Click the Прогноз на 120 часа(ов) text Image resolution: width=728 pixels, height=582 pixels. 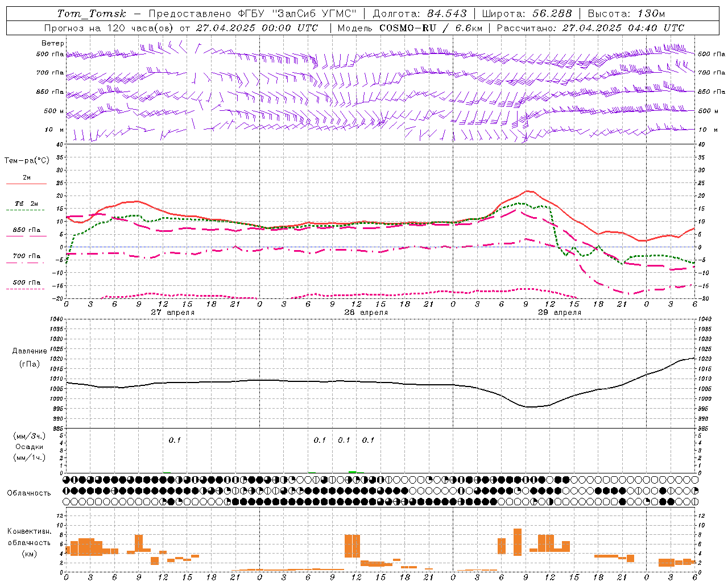coord(109,28)
